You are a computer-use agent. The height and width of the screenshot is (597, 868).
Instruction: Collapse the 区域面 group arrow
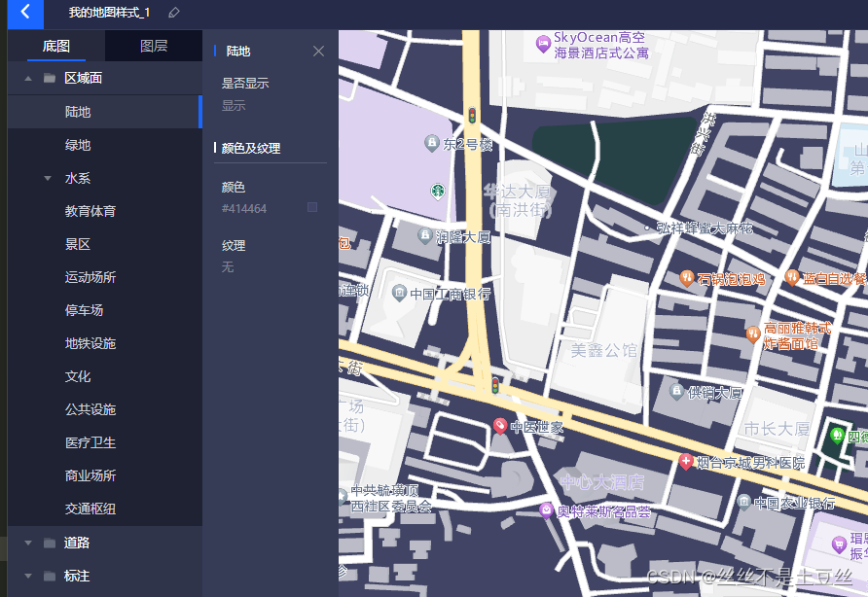coord(28,79)
